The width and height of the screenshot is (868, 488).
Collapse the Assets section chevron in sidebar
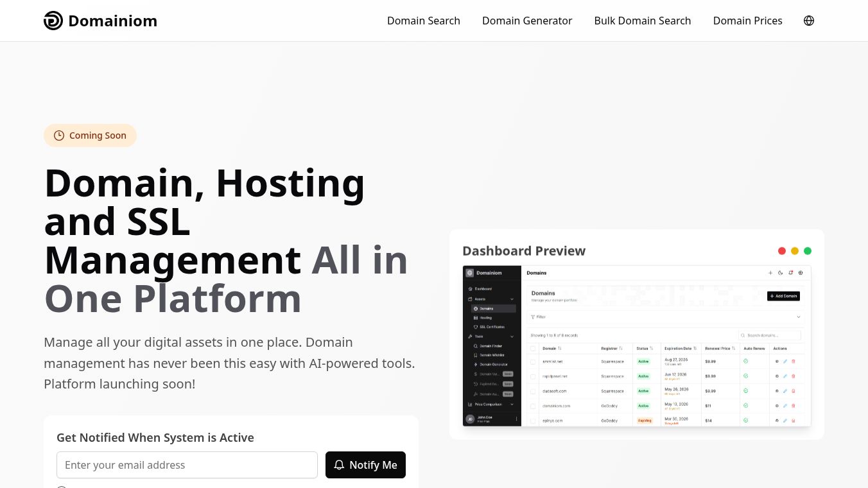(512, 299)
